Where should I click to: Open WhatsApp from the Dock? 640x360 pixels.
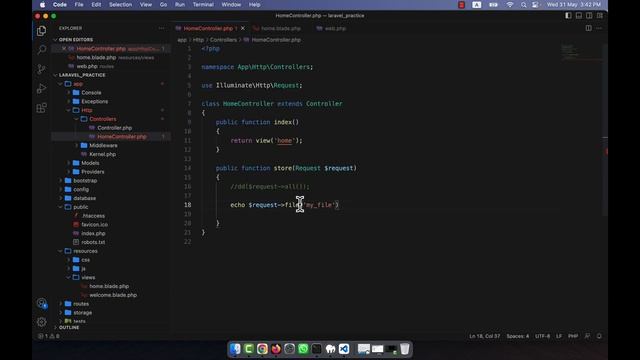pos(303,349)
